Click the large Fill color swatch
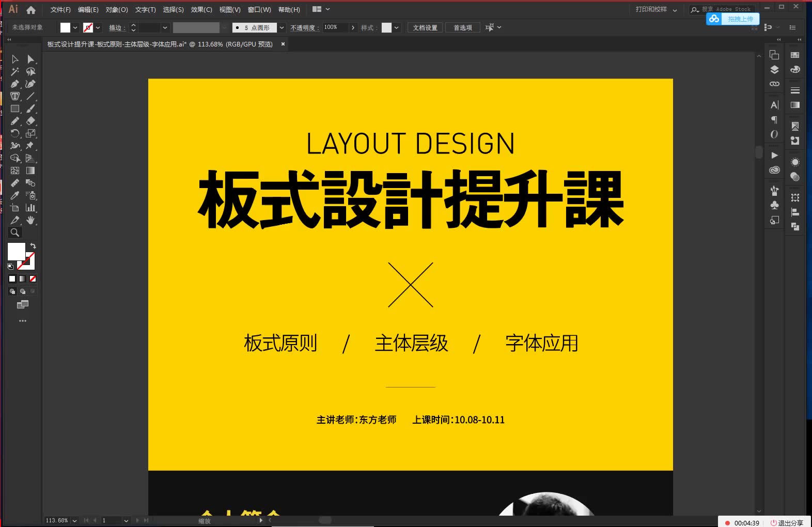This screenshot has width=812, height=527. click(16, 252)
